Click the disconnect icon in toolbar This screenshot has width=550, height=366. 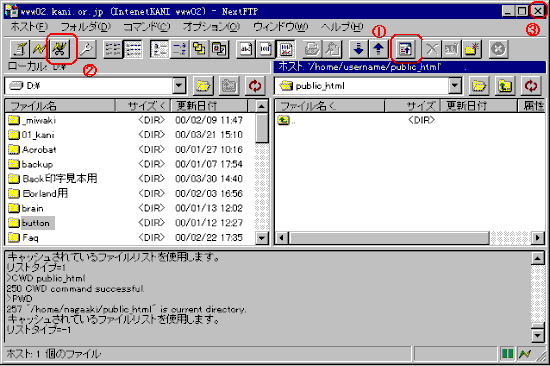coord(60,49)
